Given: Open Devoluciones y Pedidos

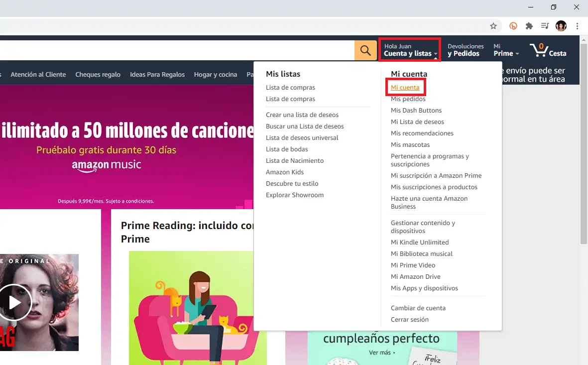Looking at the screenshot, I should [465, 50].
